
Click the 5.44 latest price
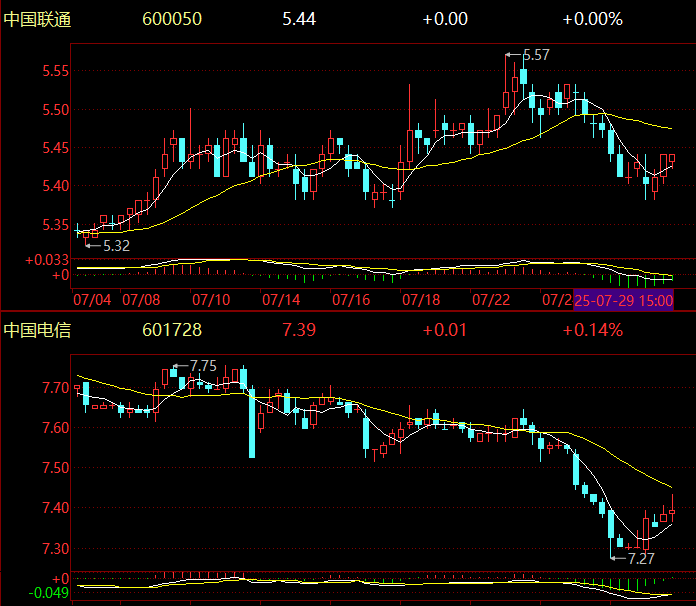299,19
